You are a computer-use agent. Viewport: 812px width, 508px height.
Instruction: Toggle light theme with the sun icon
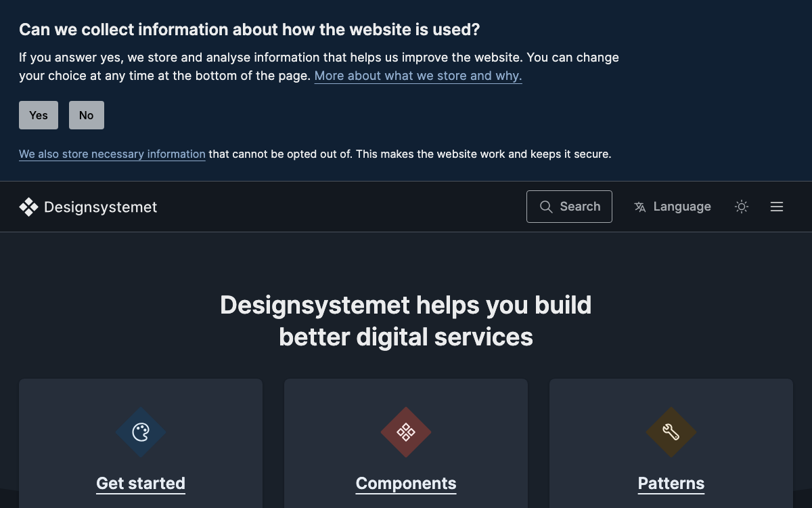(742, 207)
